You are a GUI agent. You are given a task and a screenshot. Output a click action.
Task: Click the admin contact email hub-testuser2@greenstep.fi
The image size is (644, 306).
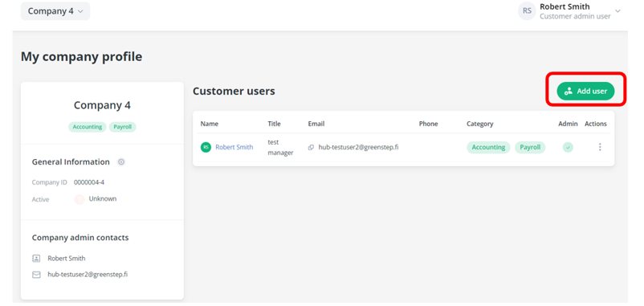[88, 275]
